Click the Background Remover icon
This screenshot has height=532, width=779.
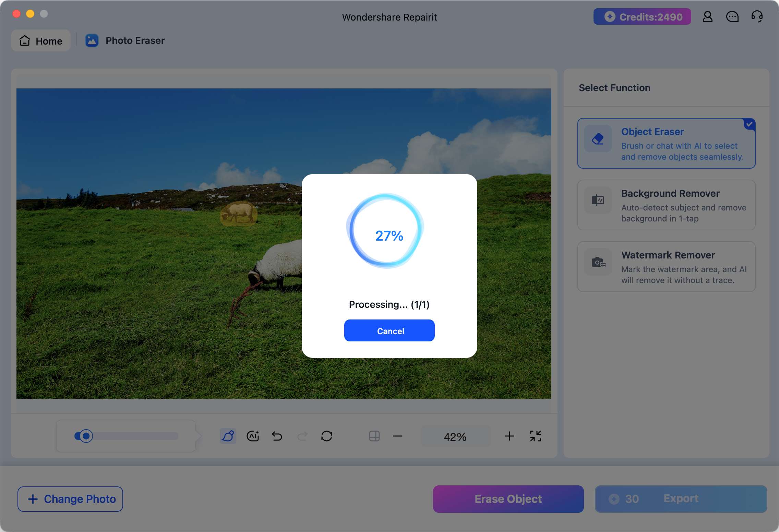(598, 200)
